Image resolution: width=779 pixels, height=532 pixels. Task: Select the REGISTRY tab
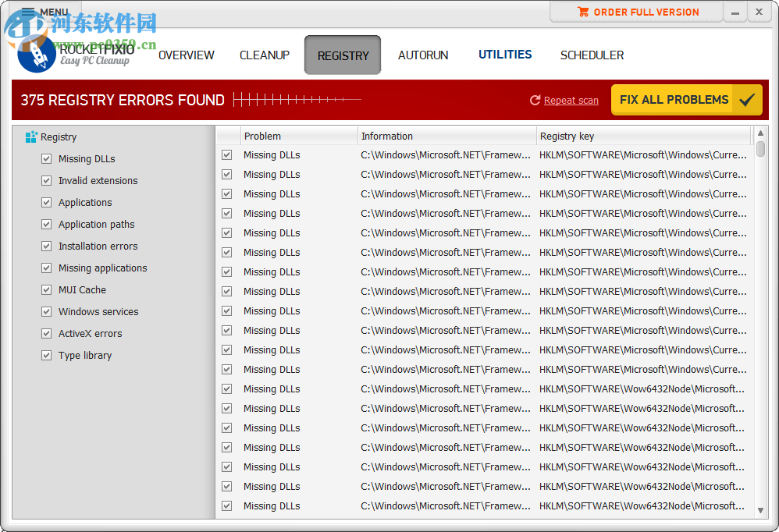343,55
